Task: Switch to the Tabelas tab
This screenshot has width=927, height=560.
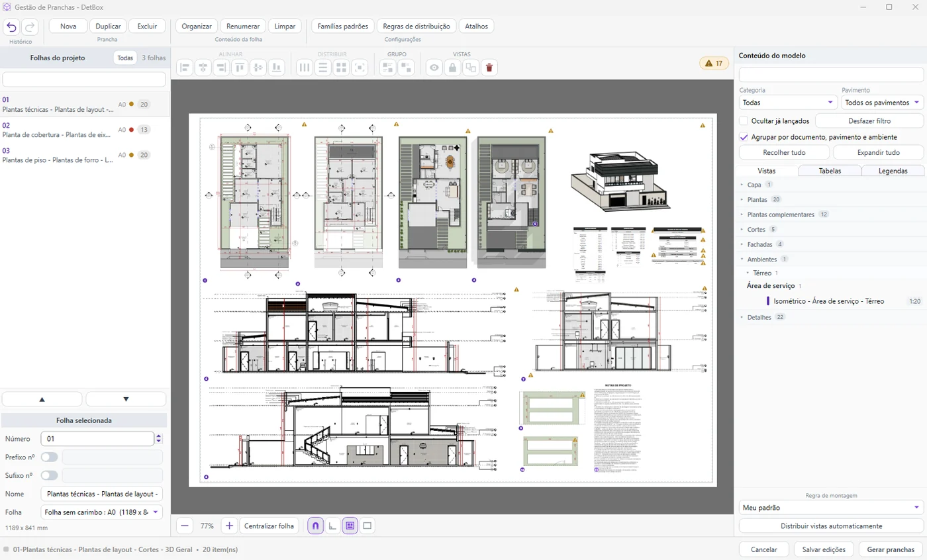Action: click(x=830, y=170)
